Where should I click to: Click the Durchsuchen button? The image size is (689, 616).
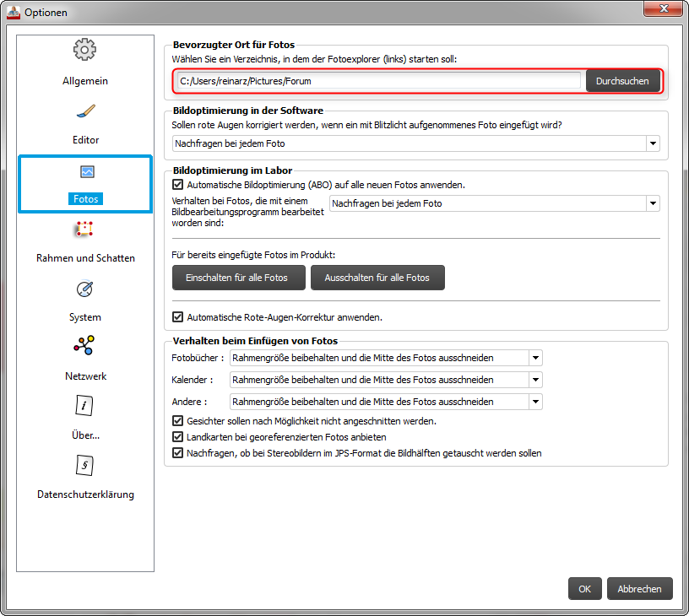pyautogui.click(x=622, y=81)
